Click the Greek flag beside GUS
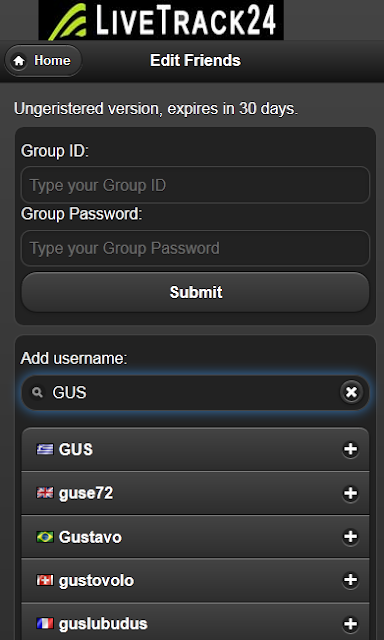 coord(45,449)
